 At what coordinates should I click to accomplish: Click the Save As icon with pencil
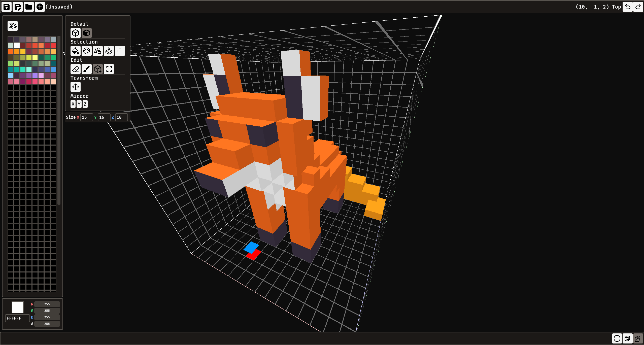pyautogui.click(x=18, y=7)
